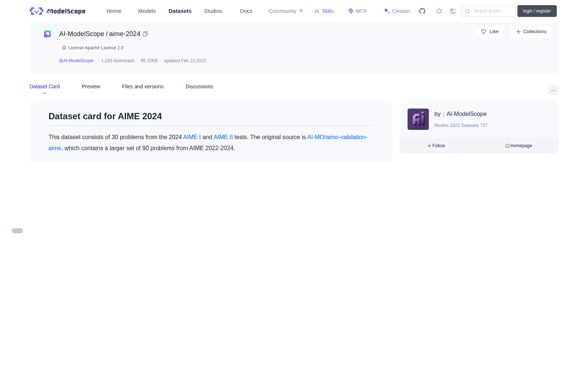This screenshot has width=588, height=368.
Task: Click the updated Feb 10,2025 text
Action: tap(185, 61)
